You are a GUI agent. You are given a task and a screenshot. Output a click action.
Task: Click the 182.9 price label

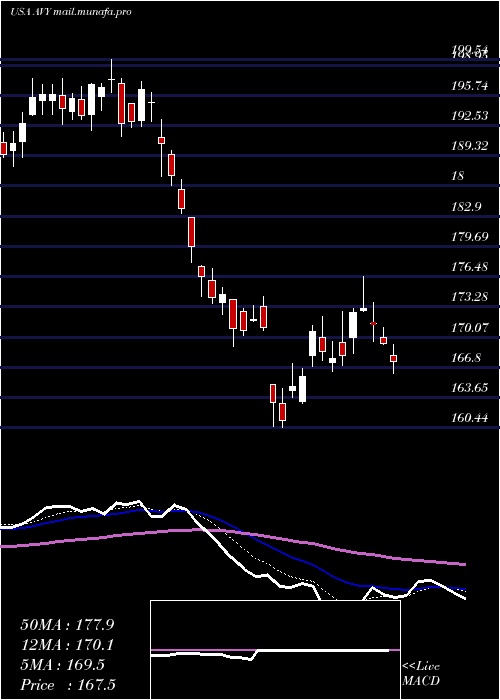466,207
